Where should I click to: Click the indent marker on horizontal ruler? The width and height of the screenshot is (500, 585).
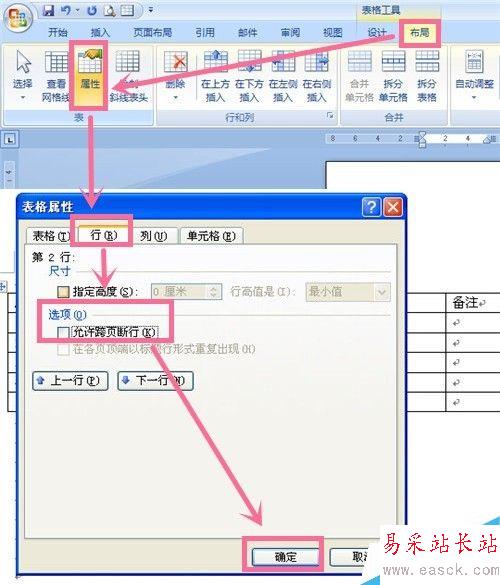[422, 139]
